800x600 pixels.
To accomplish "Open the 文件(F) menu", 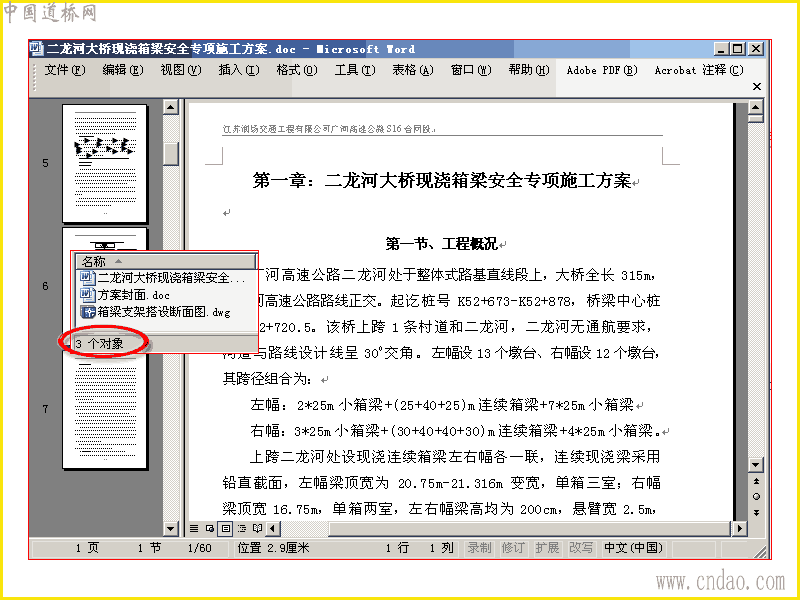I will [65, 70].
